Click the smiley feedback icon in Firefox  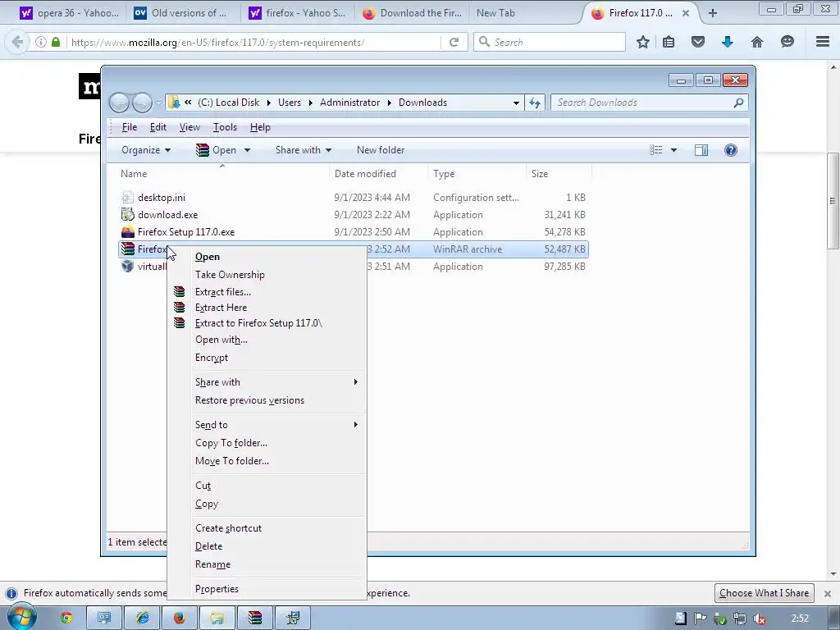point(787,41)
